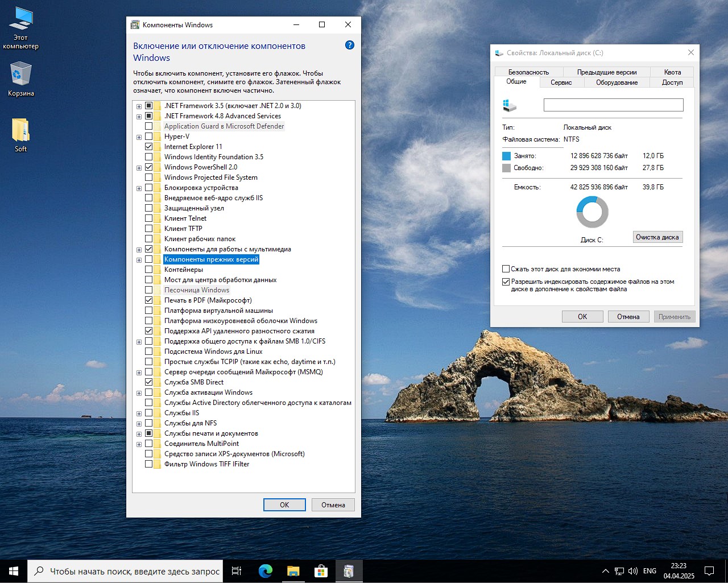Open the Безопасность tab
The width and height of the screenshot is (728, 583).
click(x=528, y=72)
